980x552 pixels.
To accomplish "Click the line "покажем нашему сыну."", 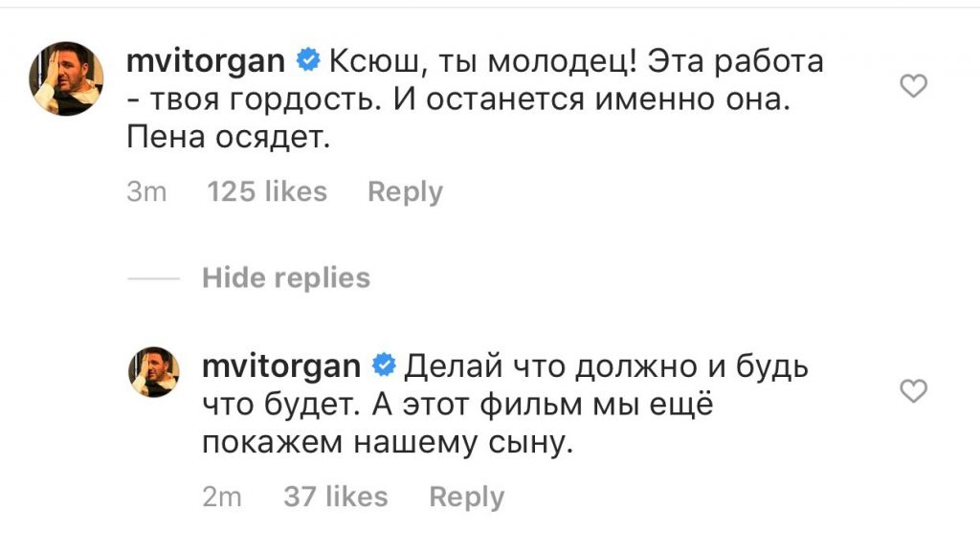I will [x=388, y=443].
